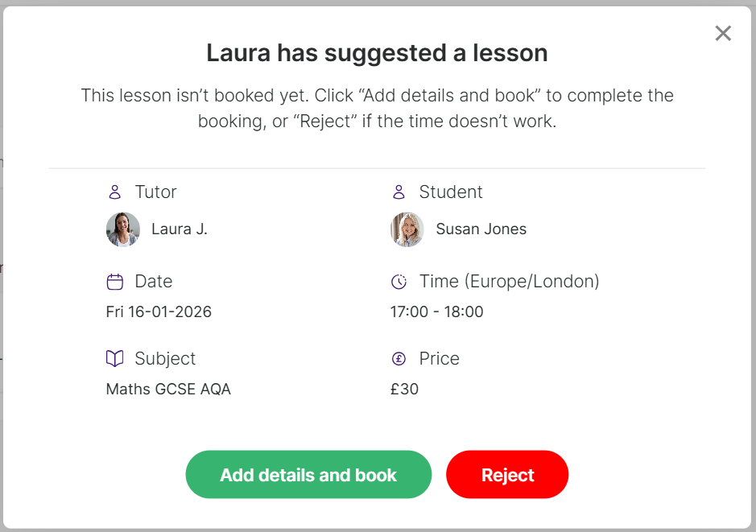Click the Time clock icon

[399, 282]
